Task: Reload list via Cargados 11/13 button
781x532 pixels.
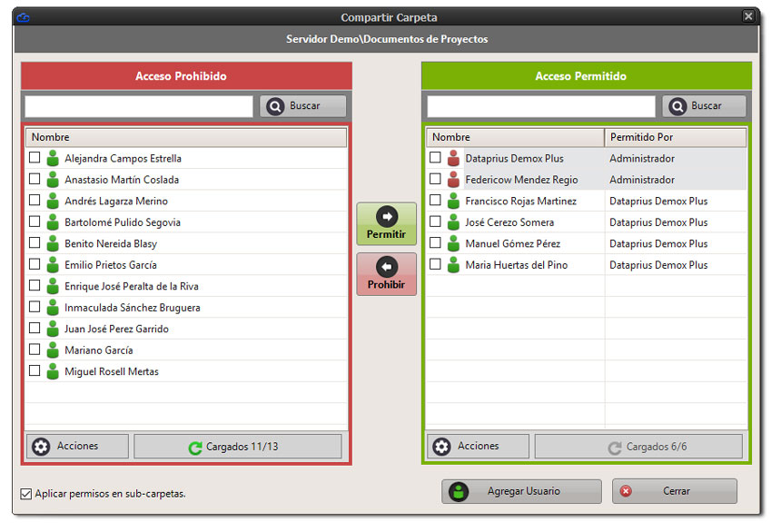Action: click(238, 447)
